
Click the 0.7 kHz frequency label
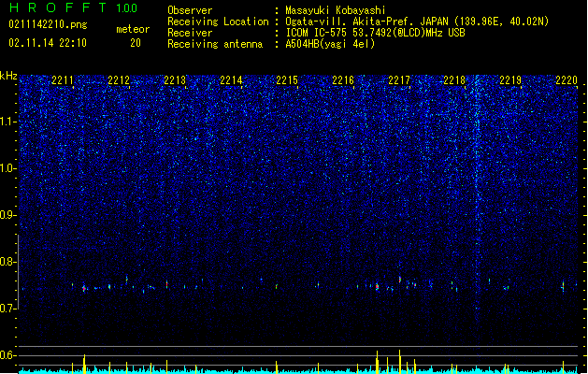[8, 309]
